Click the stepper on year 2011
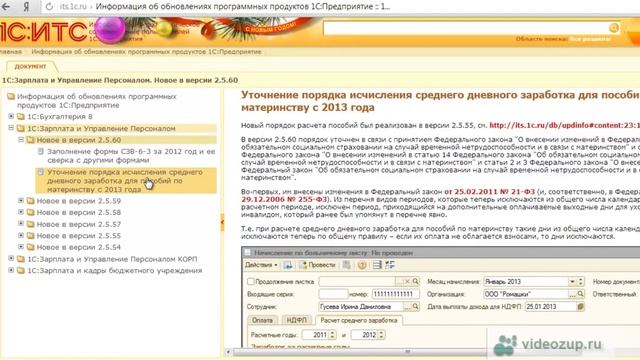The height and width of the screenshot is (360, 640). click(332, 335)
